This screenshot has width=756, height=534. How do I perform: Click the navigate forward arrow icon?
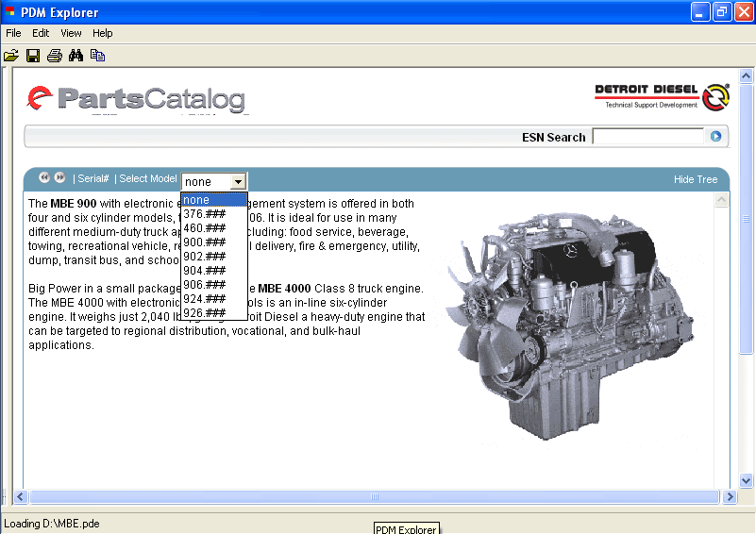(x=59, y=177)
